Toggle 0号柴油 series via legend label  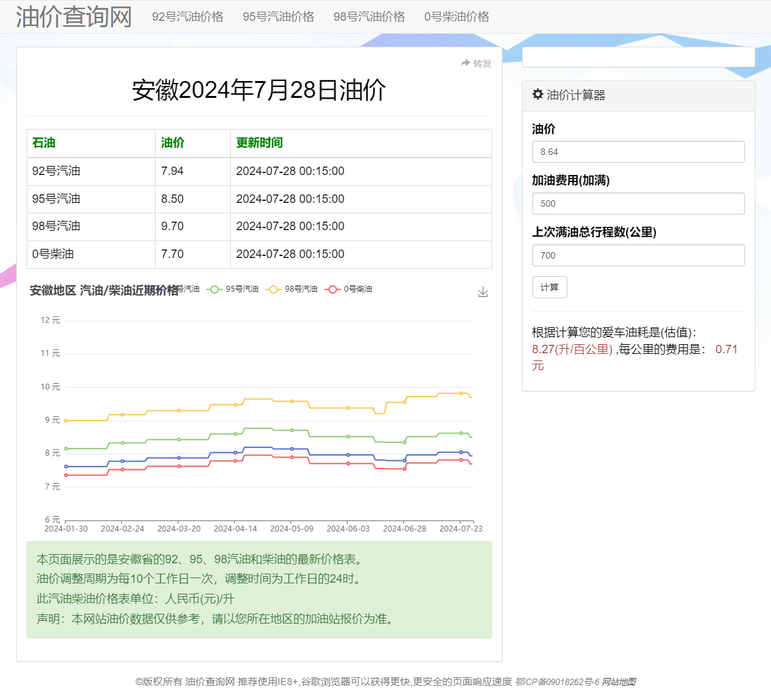[358, 289]
